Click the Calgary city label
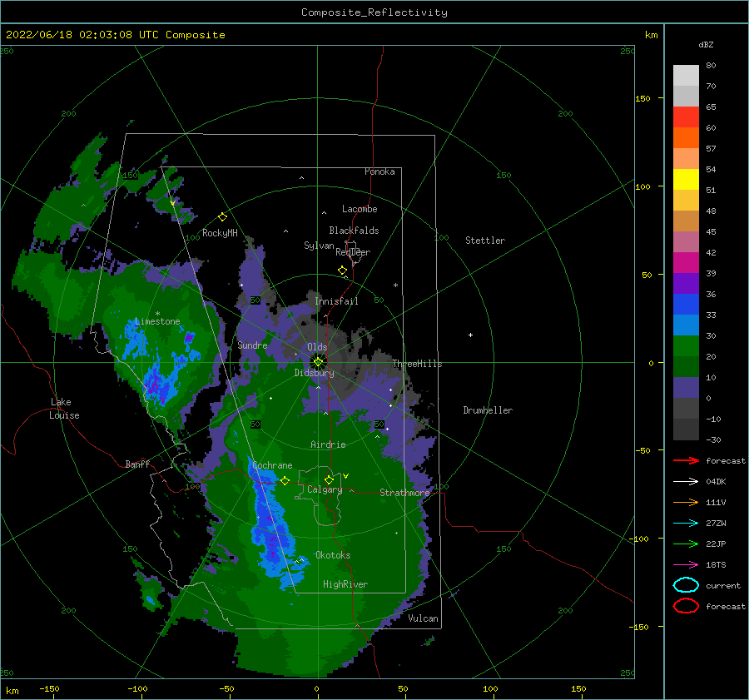Image resolution: width=749 pixels, height=700 pixels. tap(325, 489)
